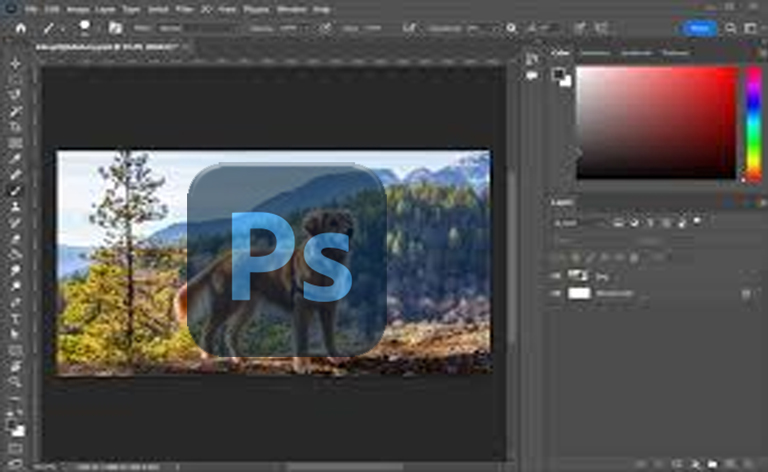Image resolution: width=768 pixels, height=472 pixels.
Task: Open the brush Mode dropdown
Action: (x=196, y=28)
